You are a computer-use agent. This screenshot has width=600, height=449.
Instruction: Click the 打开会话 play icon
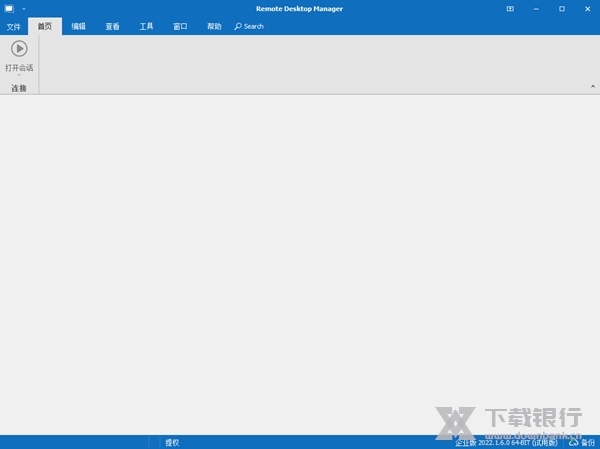pos(19,48)
